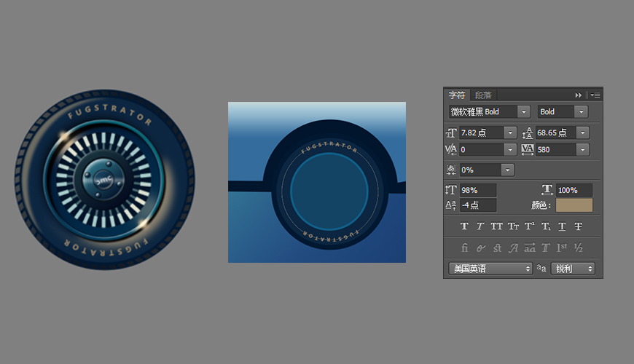
Task: Click the contextual alternates icon
Action: tap(480, 248)
